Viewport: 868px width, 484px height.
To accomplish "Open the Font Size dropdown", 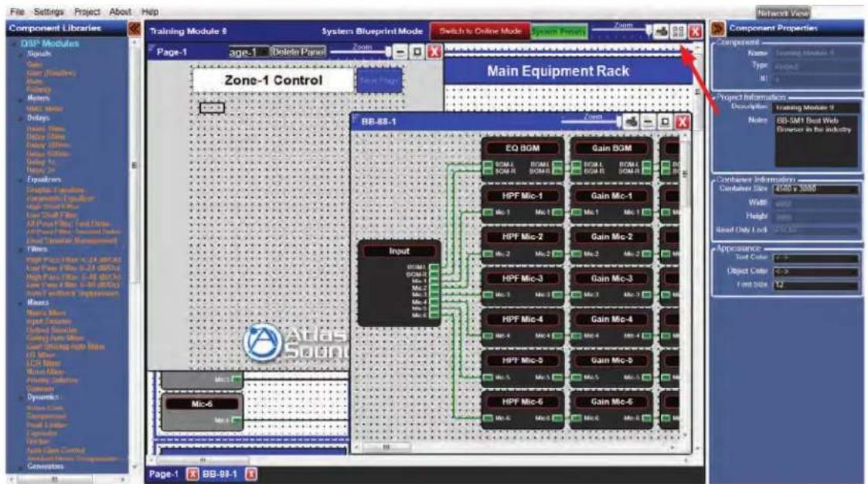I will (816, 286).
